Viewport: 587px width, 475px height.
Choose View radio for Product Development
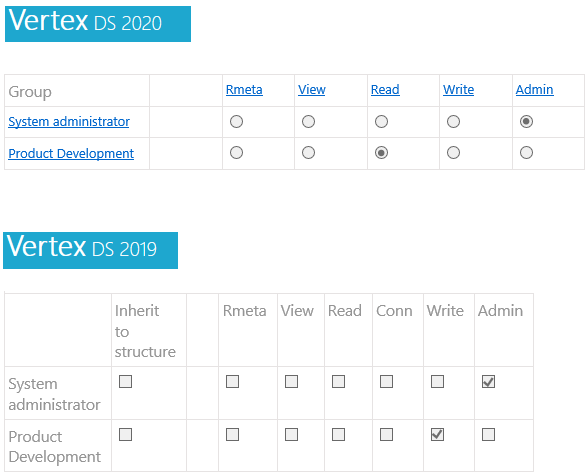308,153
